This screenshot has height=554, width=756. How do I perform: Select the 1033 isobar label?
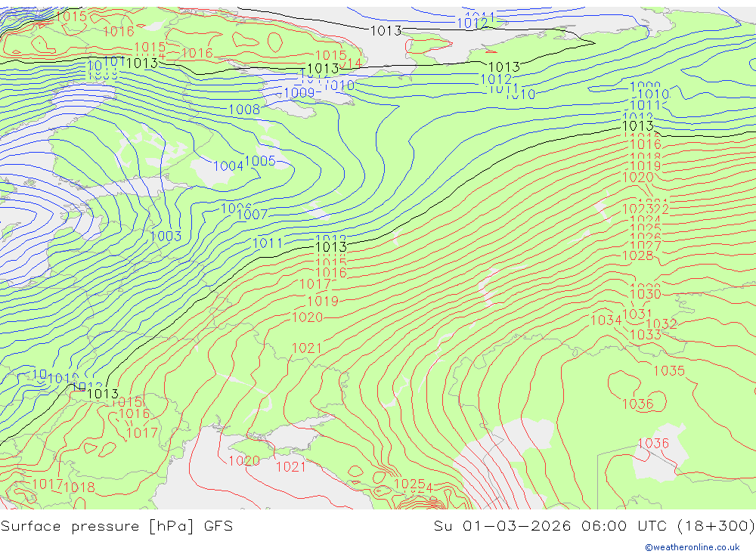(646, 335)
